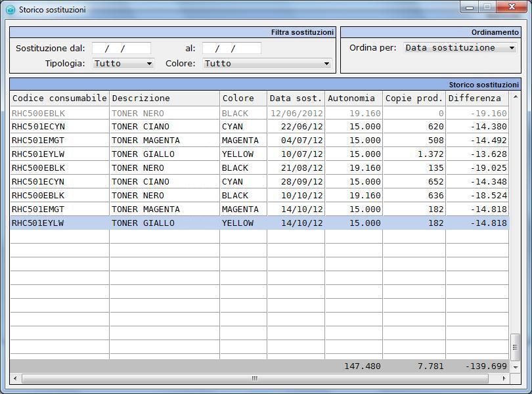The width and height of the screenshot is (532, 394).
Task: Click the vertical scrollbar thumb
Action: [516, 347]
